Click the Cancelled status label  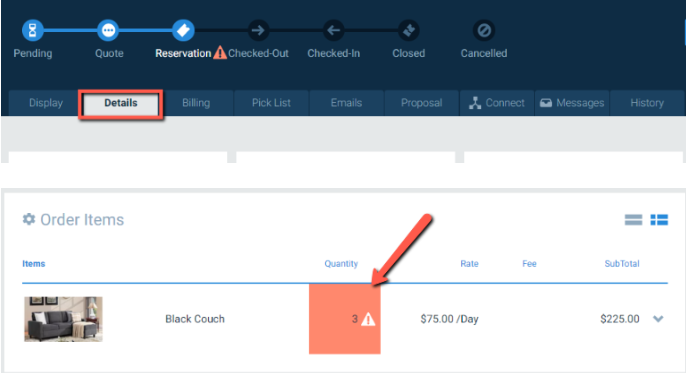484,53
